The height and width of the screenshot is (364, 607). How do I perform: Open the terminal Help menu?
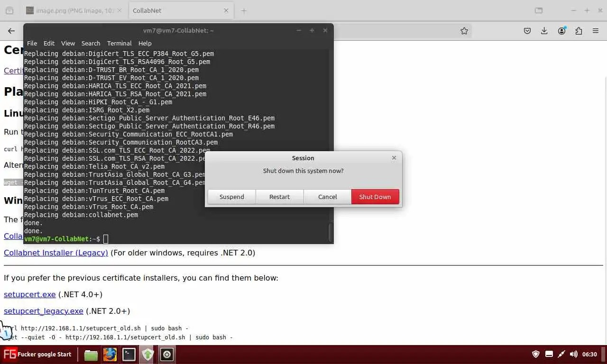point(145,43)
